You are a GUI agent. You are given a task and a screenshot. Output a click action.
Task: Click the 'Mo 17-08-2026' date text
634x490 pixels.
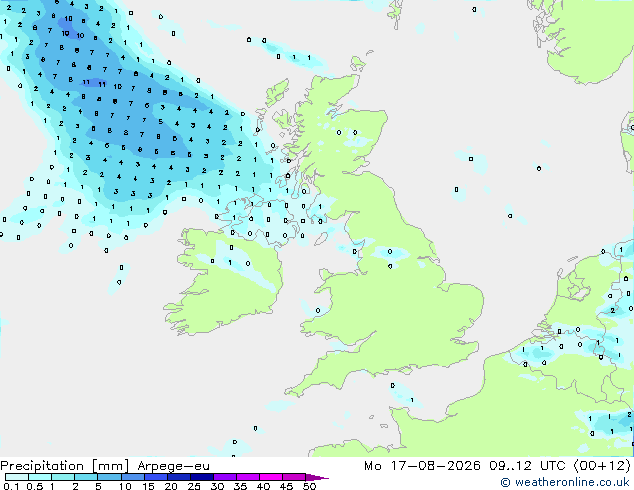tap(422, 466)
